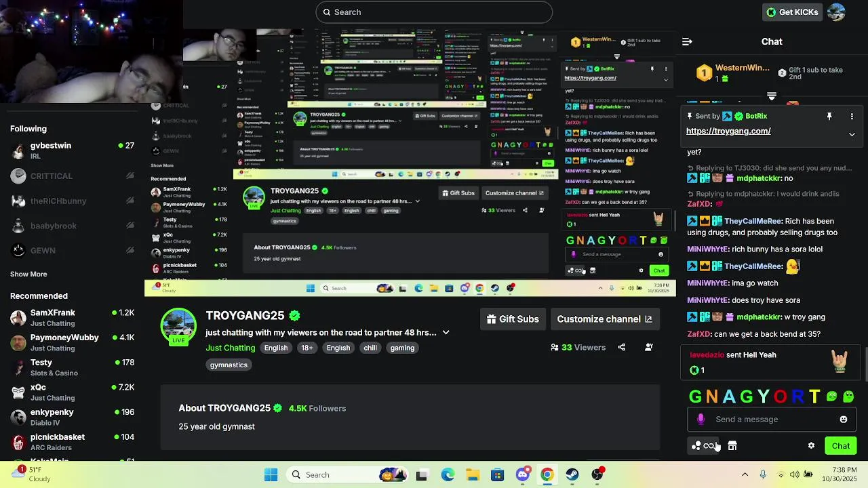Show hidden system tray icons
The width and height of the screenshot is (868, 488).
(745, 474)
